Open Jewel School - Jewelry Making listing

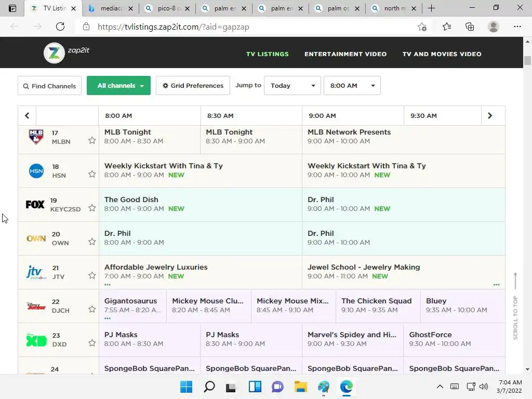pyautogui.click(x=403, y=272)
